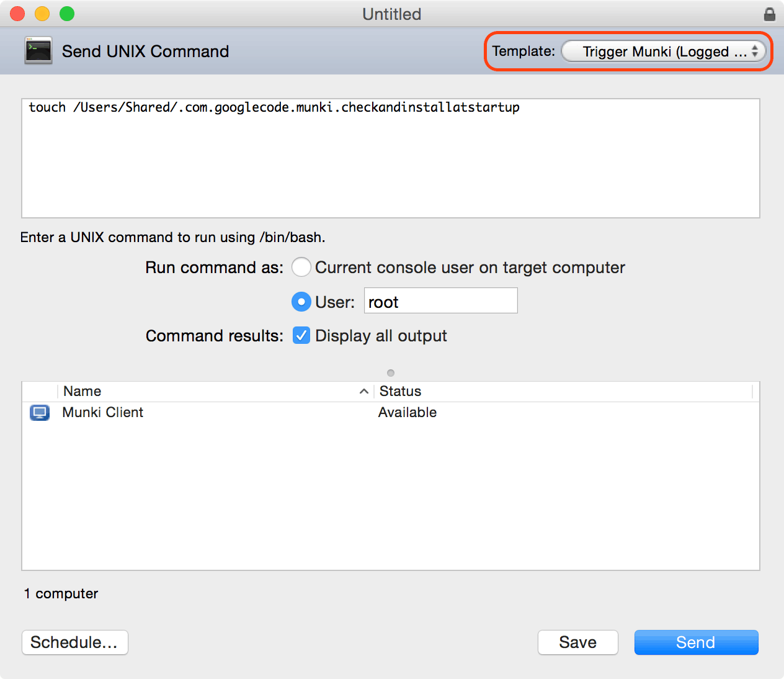Select Current console user radio button

(301, 268)
